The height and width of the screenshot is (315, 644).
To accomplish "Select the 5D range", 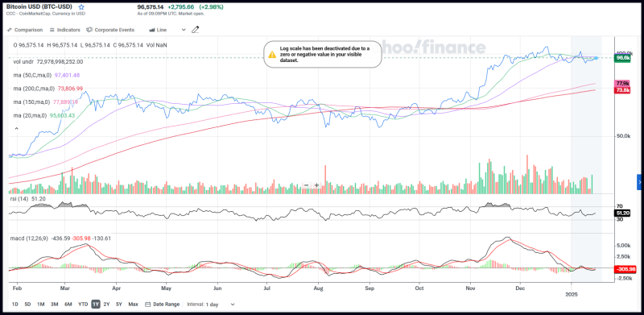I will [x=27, y=305].
